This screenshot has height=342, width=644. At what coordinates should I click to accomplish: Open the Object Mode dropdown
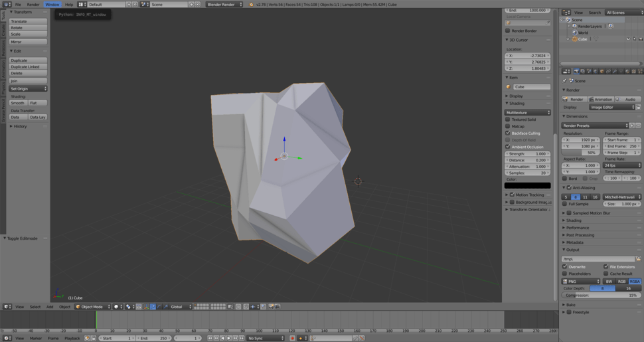(x=92, y=307)
